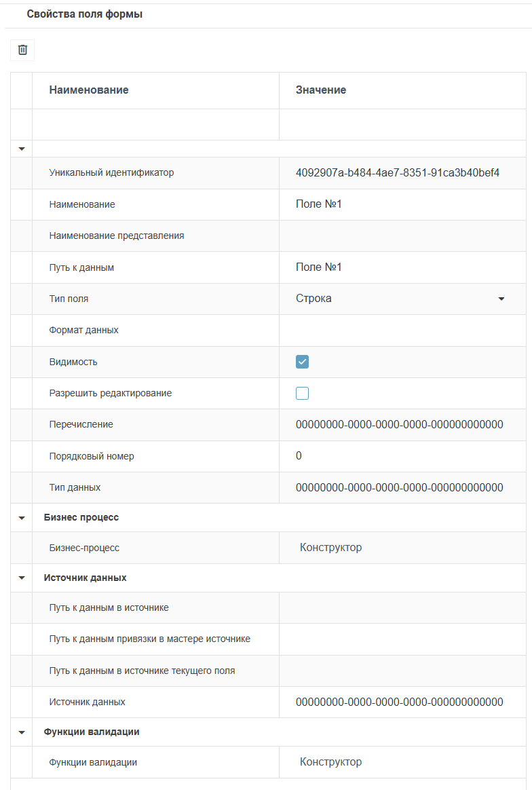The image size is (532, 790).
Task: Collapse the Функции валидации section
Action: point(20,731)
